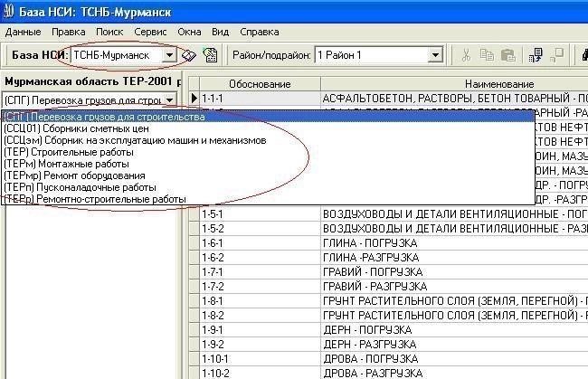Image resolution: width=588 pixels, height=379 pixels.
Task: Click ДРОВА - ПОГРУЗКА cell
Action: coord(454,359)
